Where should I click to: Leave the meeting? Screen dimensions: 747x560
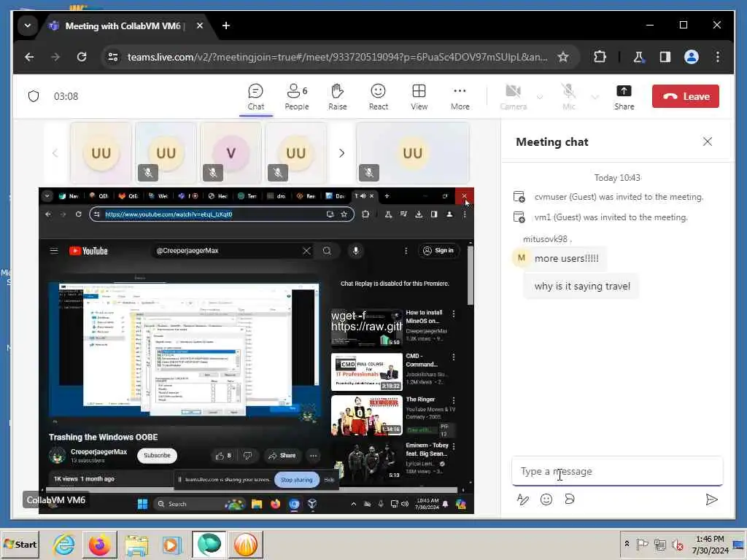tap(685, 96)
